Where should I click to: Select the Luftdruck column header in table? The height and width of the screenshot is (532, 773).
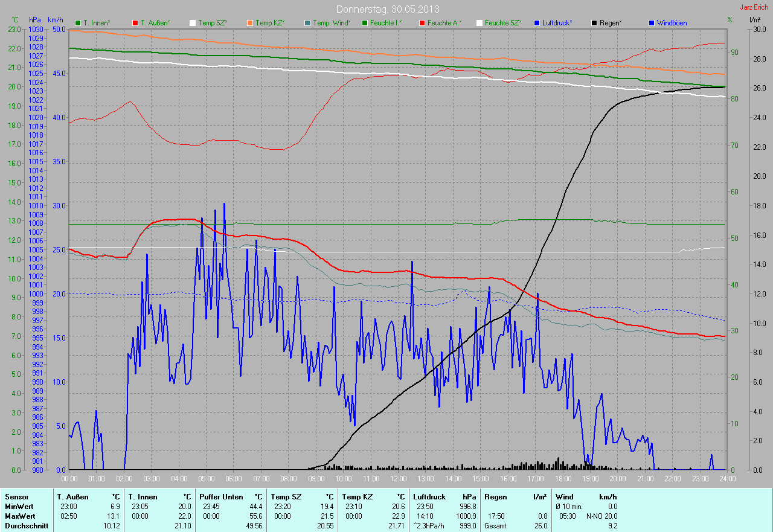(x=428, y=496)
